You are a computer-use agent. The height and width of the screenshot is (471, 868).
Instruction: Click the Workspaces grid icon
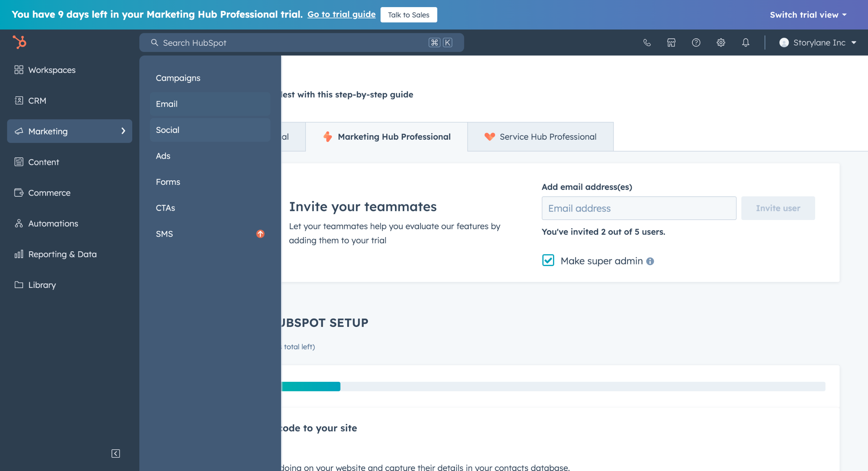tap(19, 70)
